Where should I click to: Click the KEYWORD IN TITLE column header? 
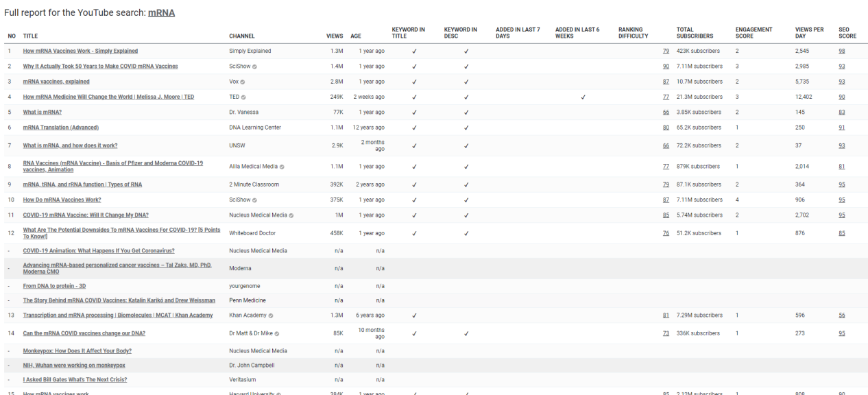point(408,33)
